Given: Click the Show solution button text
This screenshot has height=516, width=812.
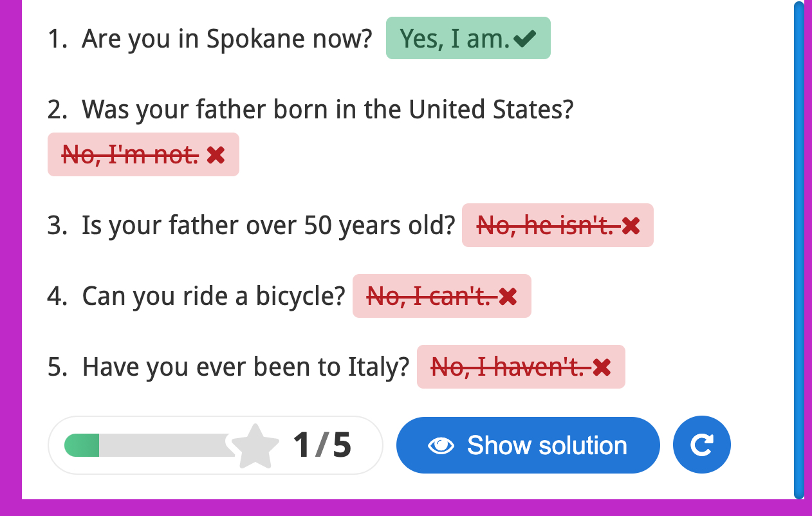Looking at the screenshot, I should [x=547, y=445].
